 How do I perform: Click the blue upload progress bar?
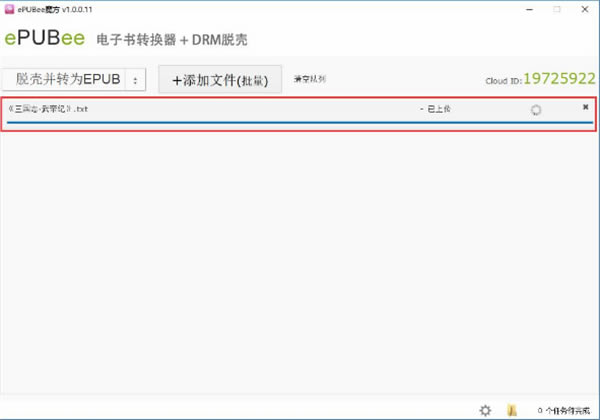pyautogui.click(x=300, y=122)
